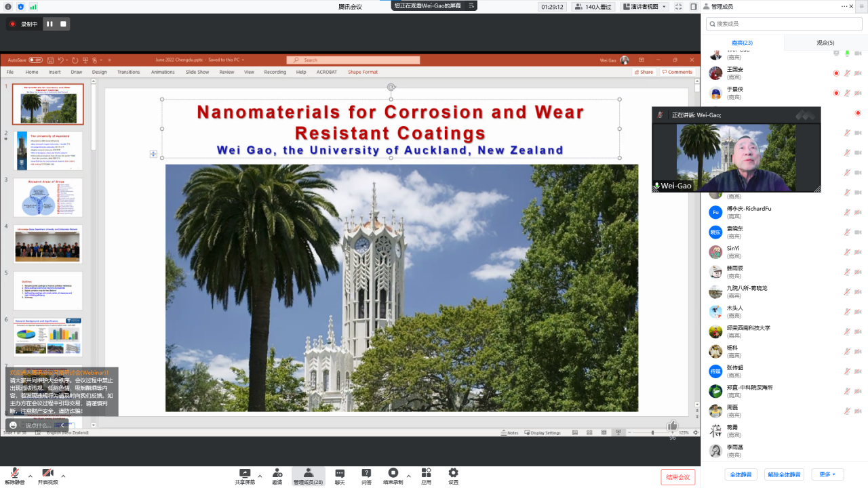
Task: Switch to the 观众(5) tab
Action: click(x=825, y=43)
